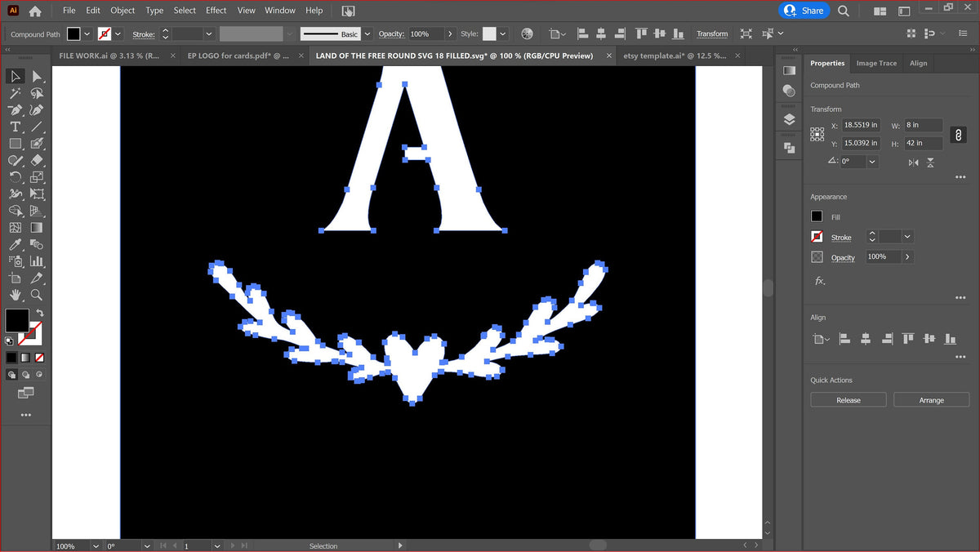Open stroke weight dropdown in control bar
The height and width of the screenshot is (552, 980).
[x=209, y=33]
